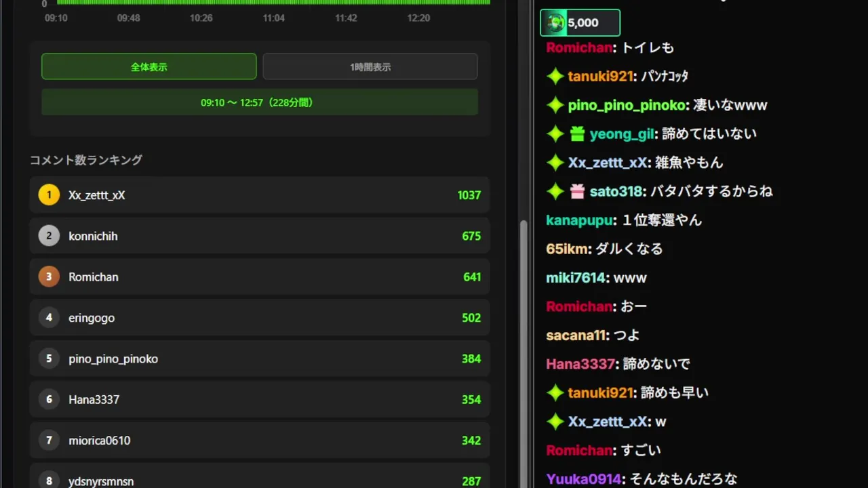Click the 5,000 bits cheer badge
Viewport: 868px width, 488px height.
[580, 23]
